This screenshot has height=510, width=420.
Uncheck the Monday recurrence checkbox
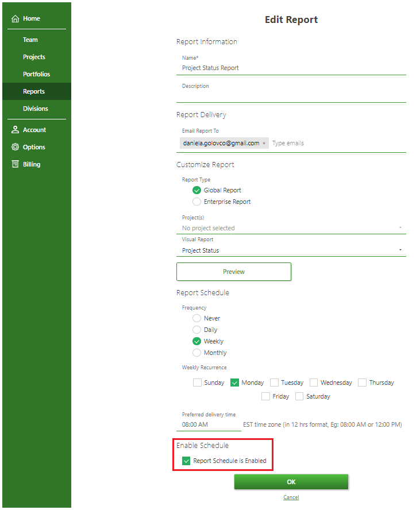(x=234, y=382)
